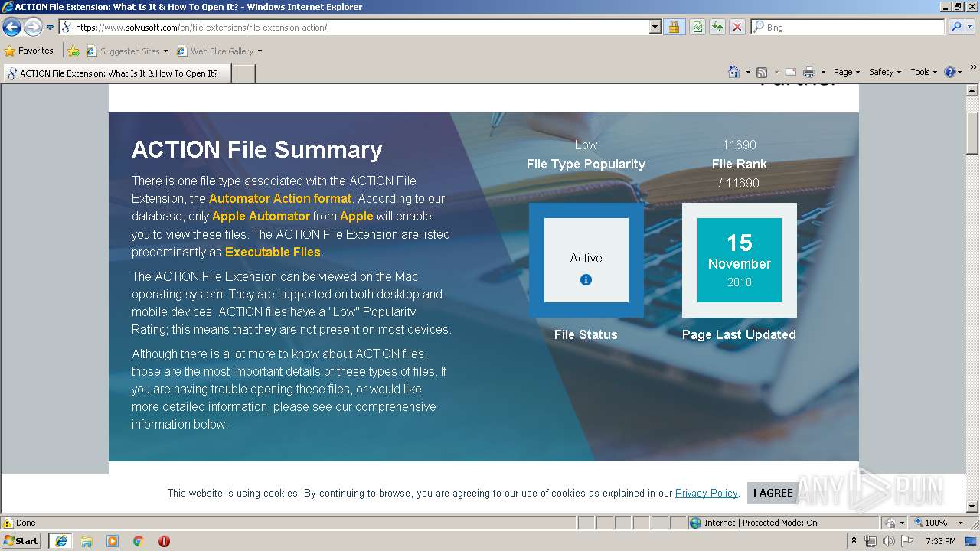Open the Windows Start menu
Viewport: 980px width, 551px height.
point(21,540)
